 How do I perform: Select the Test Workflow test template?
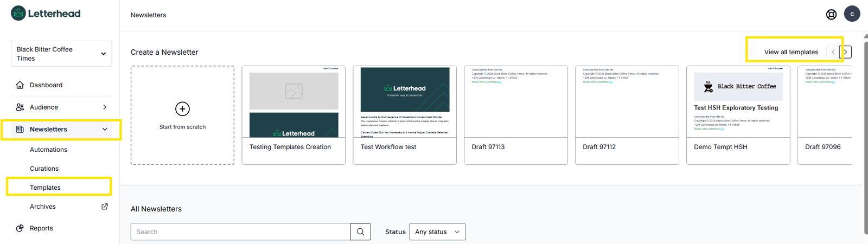click(x=405, y=115)
